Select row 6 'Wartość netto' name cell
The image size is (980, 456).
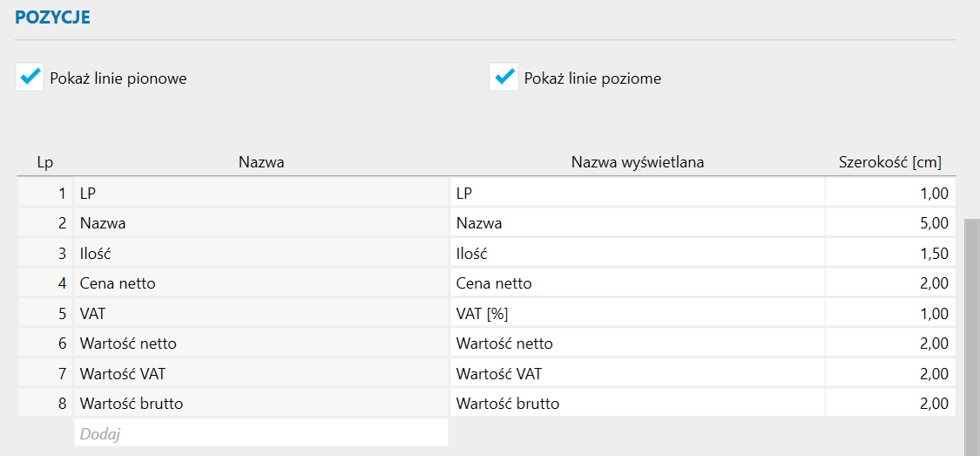click(260, 344)
